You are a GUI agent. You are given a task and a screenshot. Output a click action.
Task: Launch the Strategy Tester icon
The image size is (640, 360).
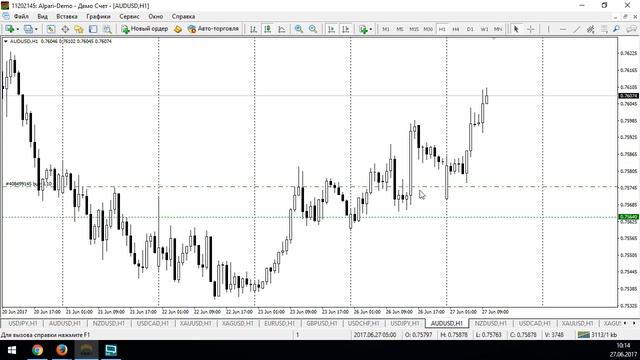click(x=107, y=29)
